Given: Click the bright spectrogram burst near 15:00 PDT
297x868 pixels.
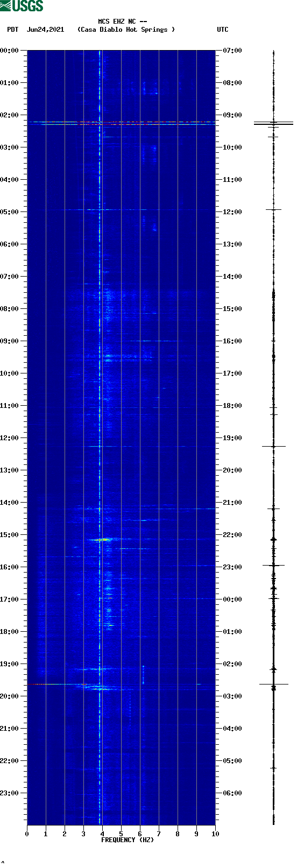Looking at the screenshot, I should 102,539.
